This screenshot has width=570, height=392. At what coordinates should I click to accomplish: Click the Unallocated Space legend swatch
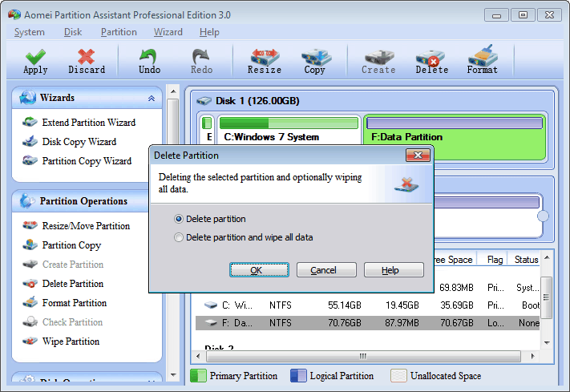[398, 376]
